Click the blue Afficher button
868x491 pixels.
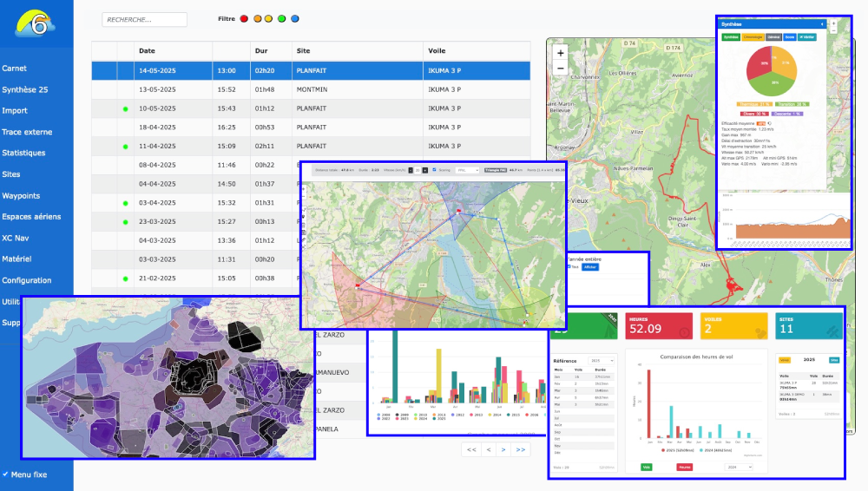[x=590, y=267]
